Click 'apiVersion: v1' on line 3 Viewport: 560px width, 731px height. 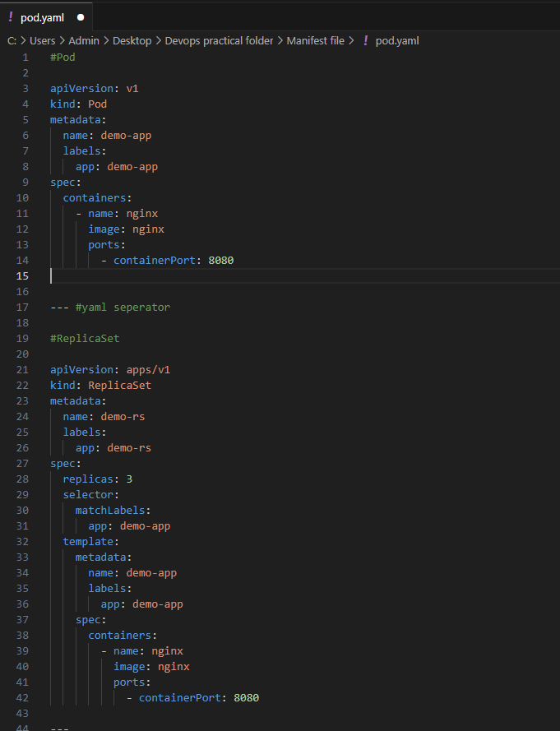click(x=95, y=88)
